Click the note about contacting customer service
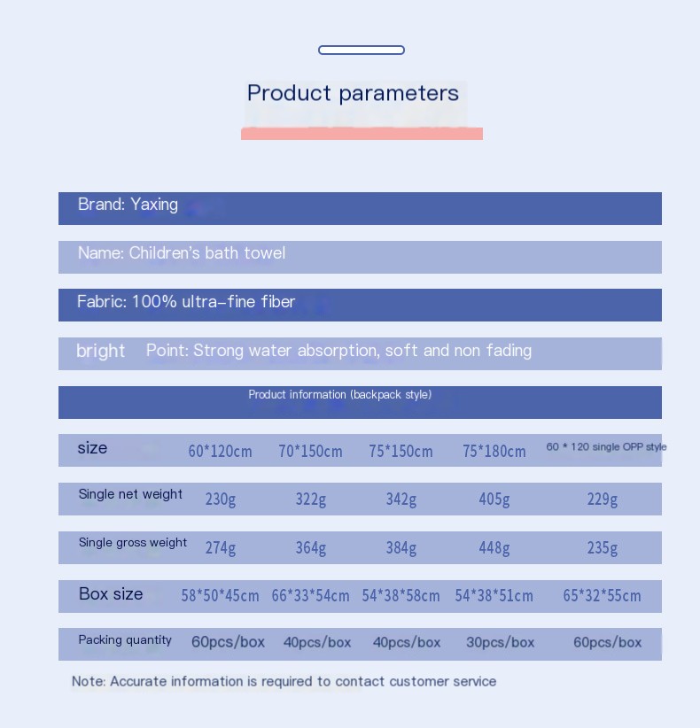This screenshot has width=700, height=728. point(284,682)
